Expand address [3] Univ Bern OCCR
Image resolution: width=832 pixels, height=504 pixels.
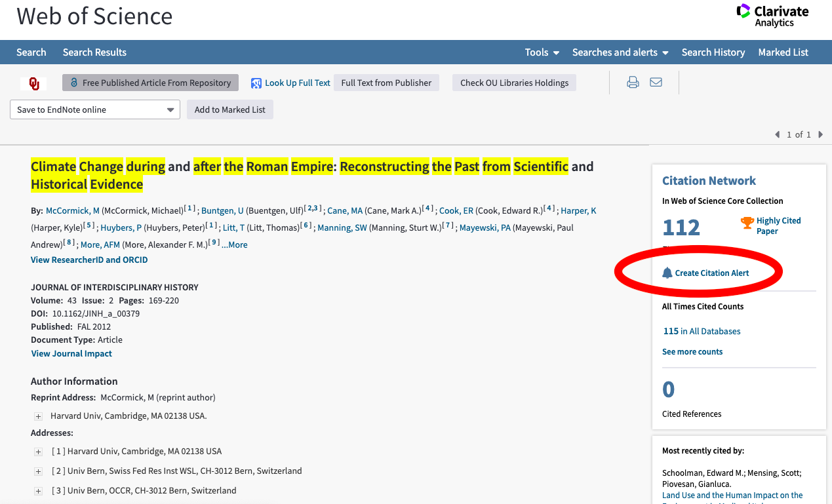(x=39, y=491)
